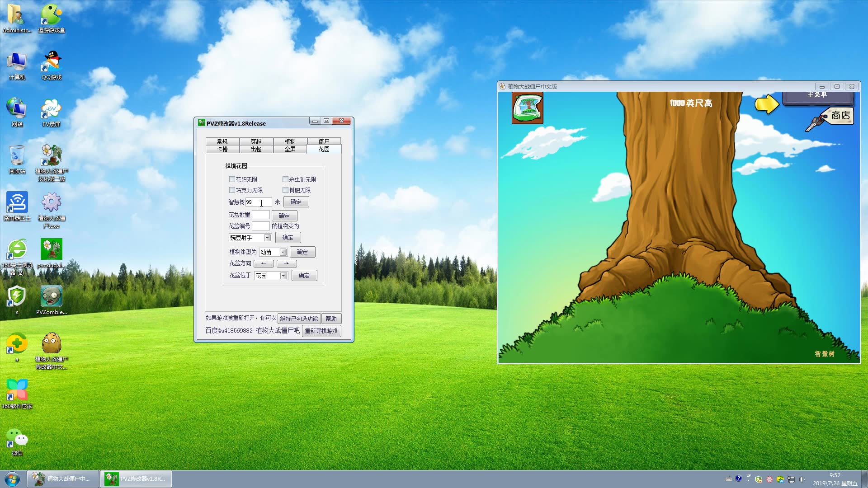868x488 pixels.
Task: Switch to the 全屏 tab
Action: (290, 149)
